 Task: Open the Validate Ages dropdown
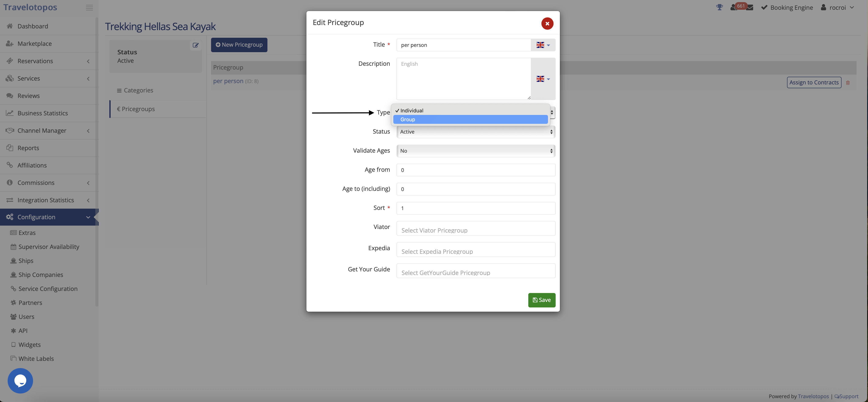tap(476, 151)
